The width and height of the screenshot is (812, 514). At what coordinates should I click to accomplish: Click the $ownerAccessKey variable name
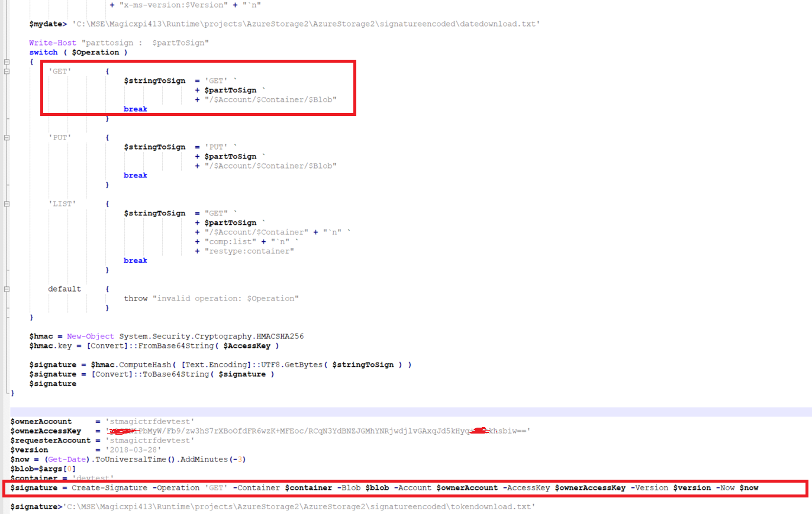click(57, 431)
